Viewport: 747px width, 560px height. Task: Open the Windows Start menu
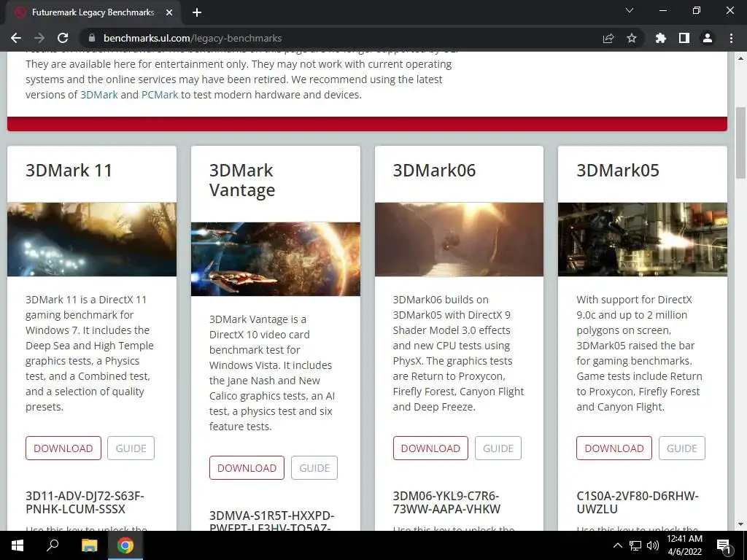point(18,545)
